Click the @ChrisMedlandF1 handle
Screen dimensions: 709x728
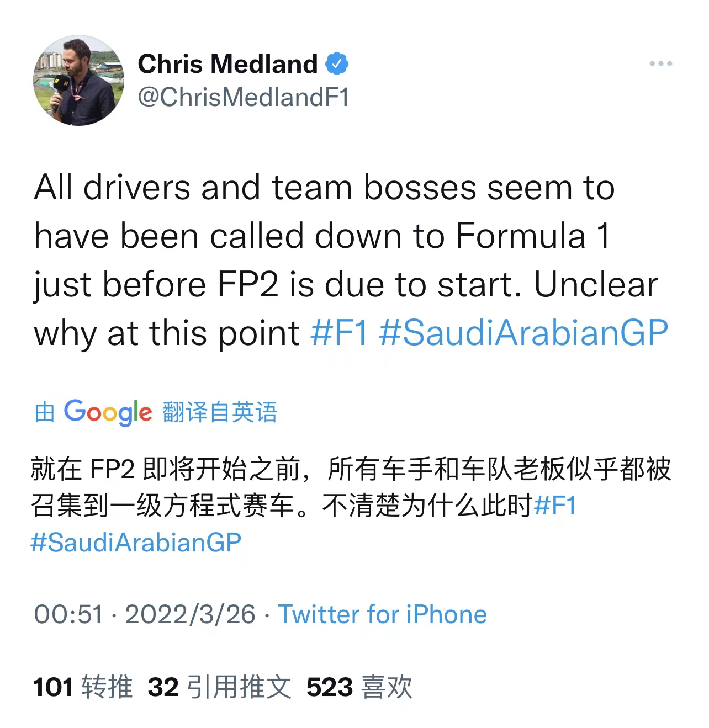243,97
